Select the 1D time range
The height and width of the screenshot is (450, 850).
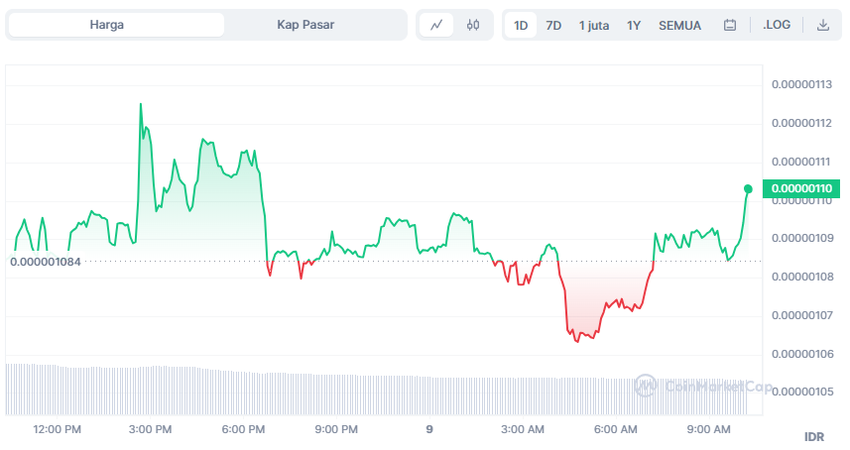tap(521, 25)
